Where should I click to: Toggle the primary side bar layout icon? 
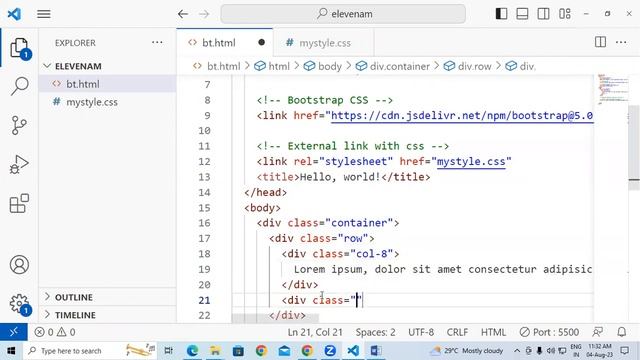(501, 14)
